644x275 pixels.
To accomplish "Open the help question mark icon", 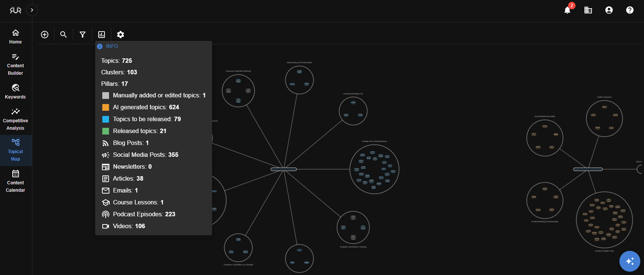I will click(x=630, y=10).
